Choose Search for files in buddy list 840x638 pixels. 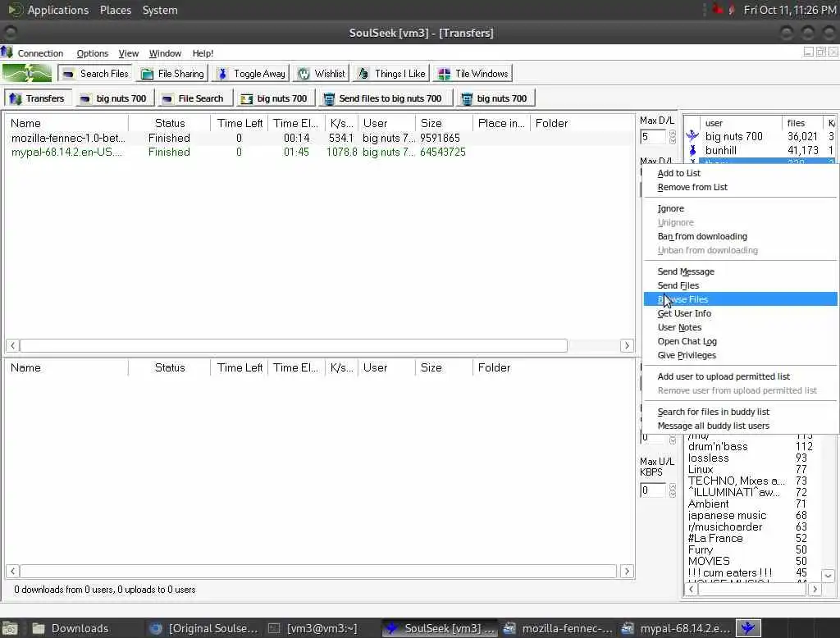741,412
